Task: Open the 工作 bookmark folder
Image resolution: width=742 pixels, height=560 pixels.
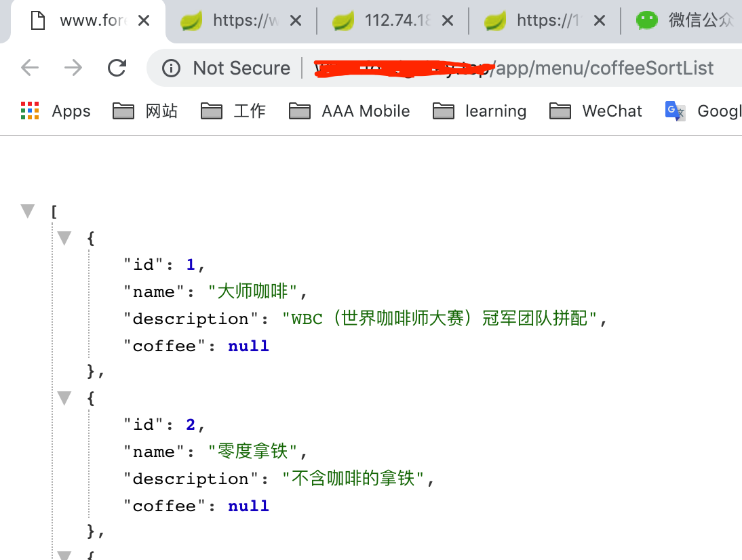Action: click(x=233, y=111)
